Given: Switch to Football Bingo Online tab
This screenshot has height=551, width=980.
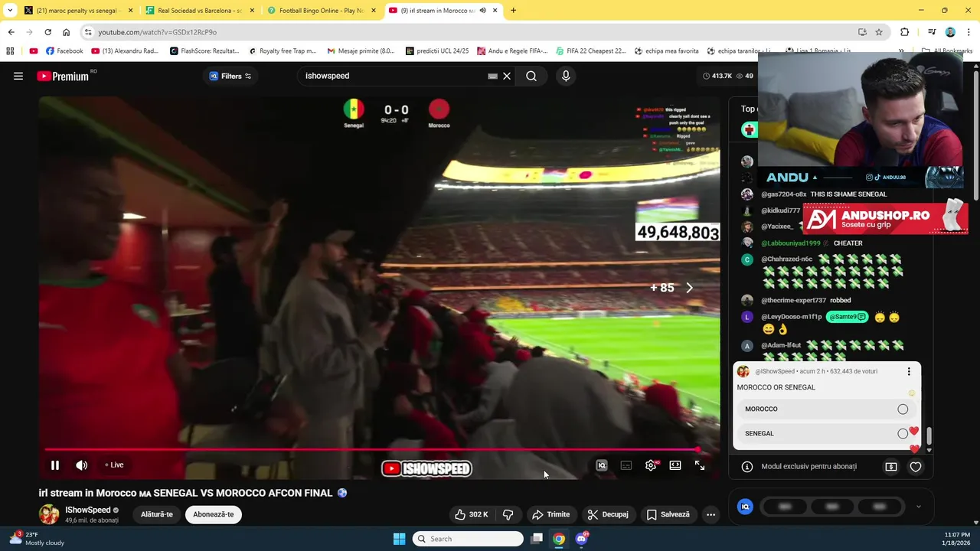Looking at the screenshot, I should point(321,11).
